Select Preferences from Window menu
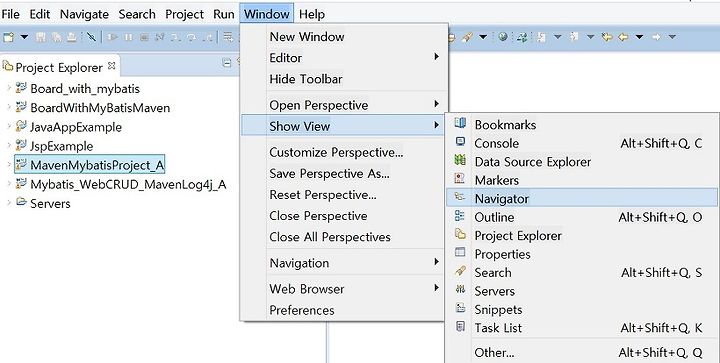Screen dimensions: 720x363 pyautogui.click(x=302, y=310)
